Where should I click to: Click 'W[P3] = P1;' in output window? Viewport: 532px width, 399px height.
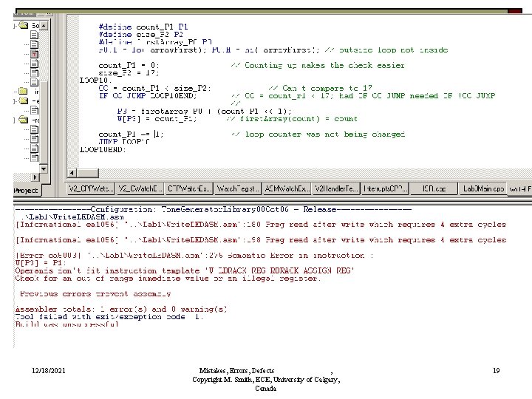click(41, 263)
